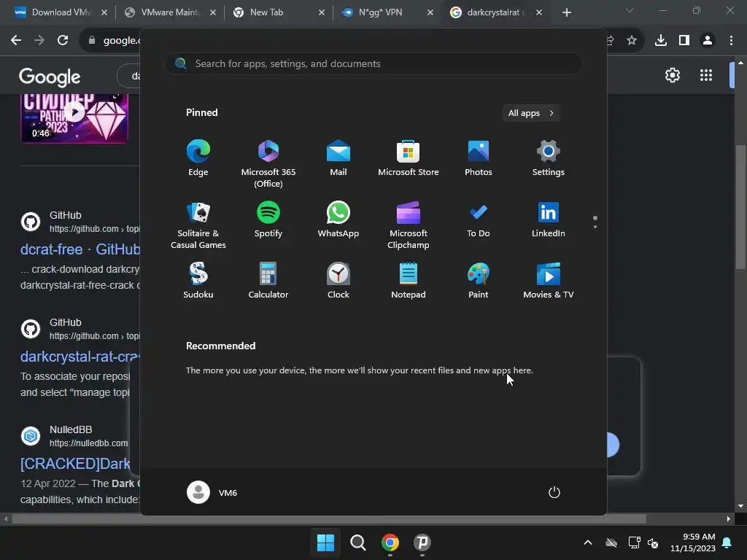This screenshot has width=747, height=560.
Task: Launch Microsoft Clipchamp
Action: click(x=409, y=225)
